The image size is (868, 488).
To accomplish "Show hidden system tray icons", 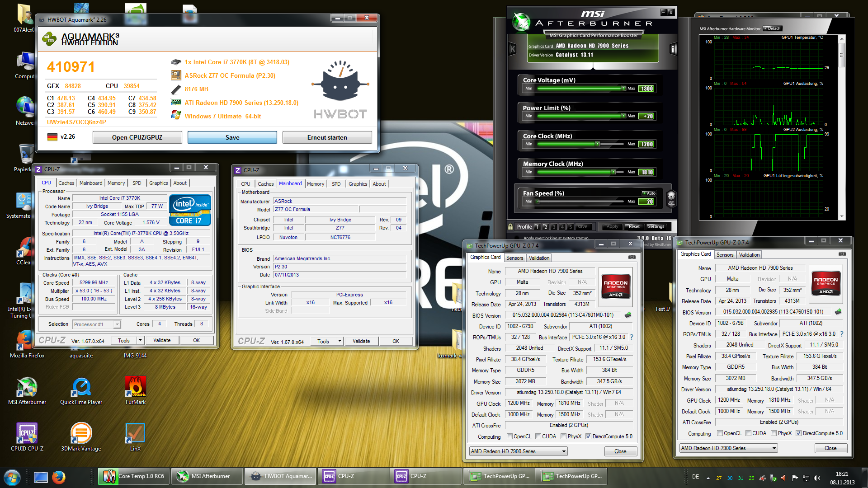I will 708,478.
